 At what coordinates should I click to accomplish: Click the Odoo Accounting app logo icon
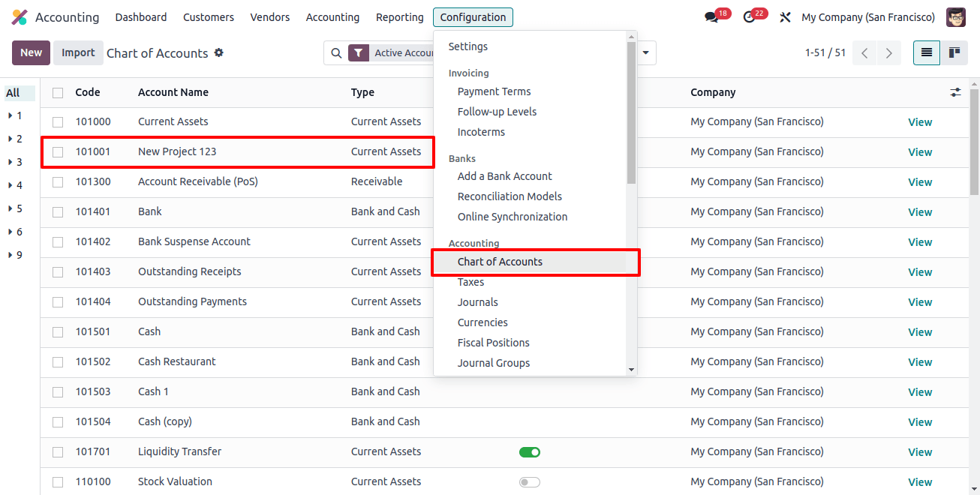[x=20, y=17]
